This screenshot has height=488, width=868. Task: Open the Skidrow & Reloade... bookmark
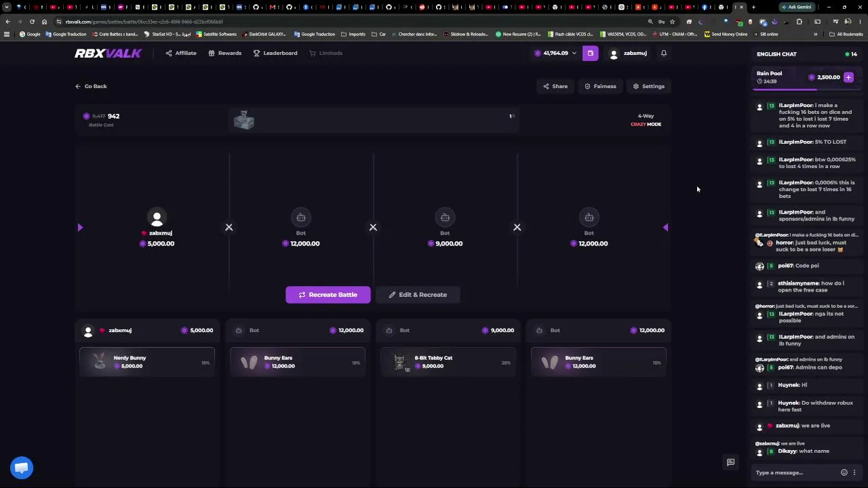pos(466,34)
